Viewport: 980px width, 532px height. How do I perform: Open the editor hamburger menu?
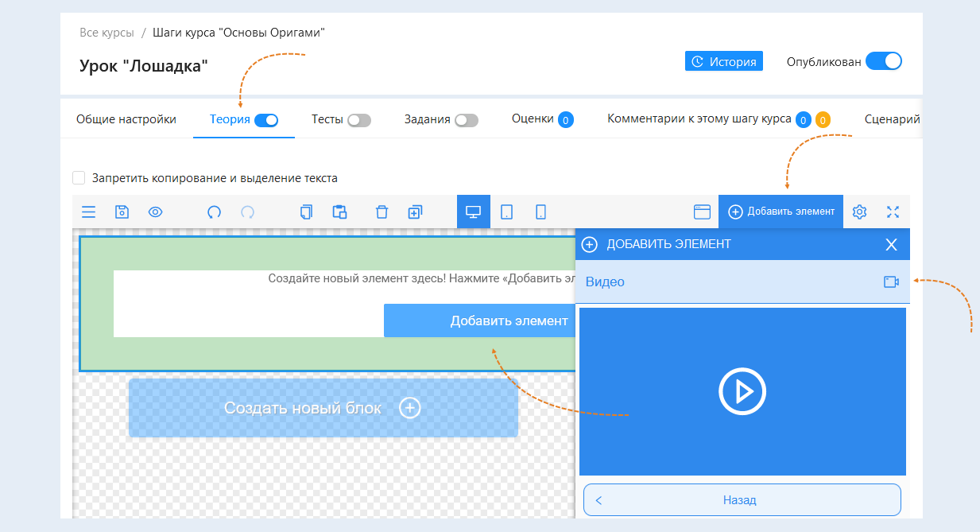88,212
